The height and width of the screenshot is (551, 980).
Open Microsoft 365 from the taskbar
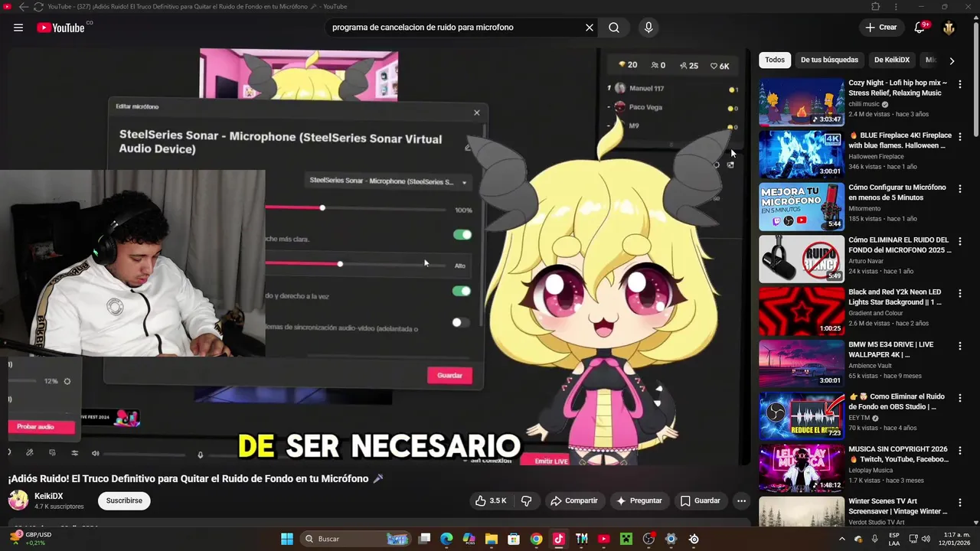coord(469,539)
